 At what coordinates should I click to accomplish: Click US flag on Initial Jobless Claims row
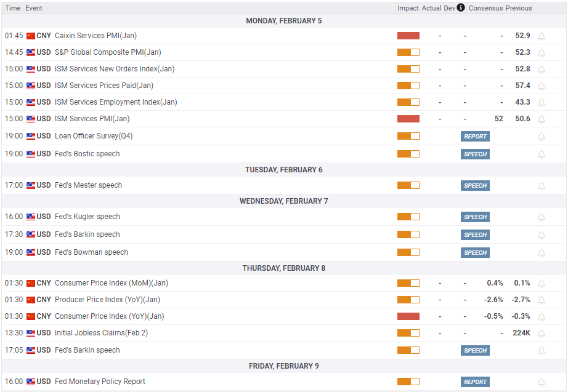tap(31, 333)
